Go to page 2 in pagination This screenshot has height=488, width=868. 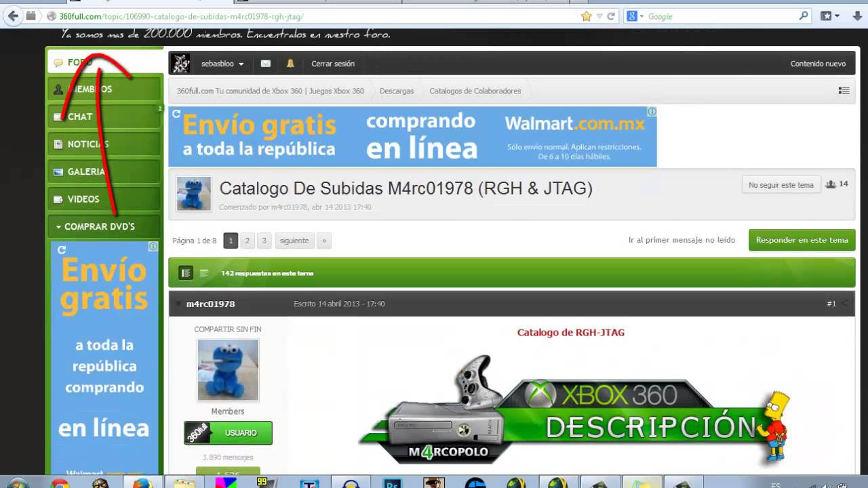click(x=248, y=241)
